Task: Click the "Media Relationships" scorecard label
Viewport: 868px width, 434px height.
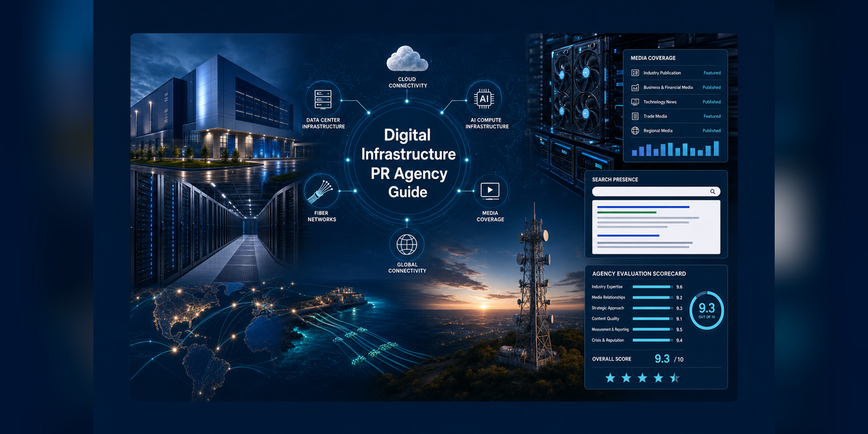Action: tap(609, 297)
